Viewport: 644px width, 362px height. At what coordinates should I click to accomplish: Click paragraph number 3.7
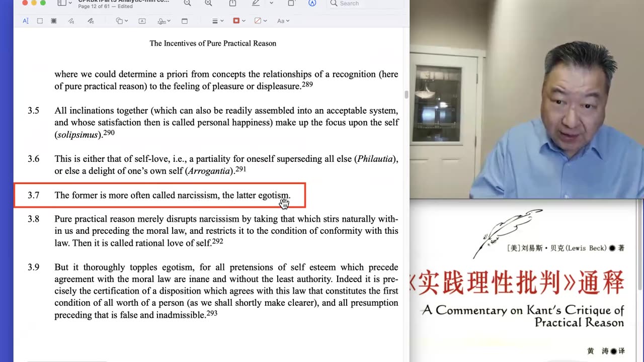pyautogui.click(x=33, y=195)
